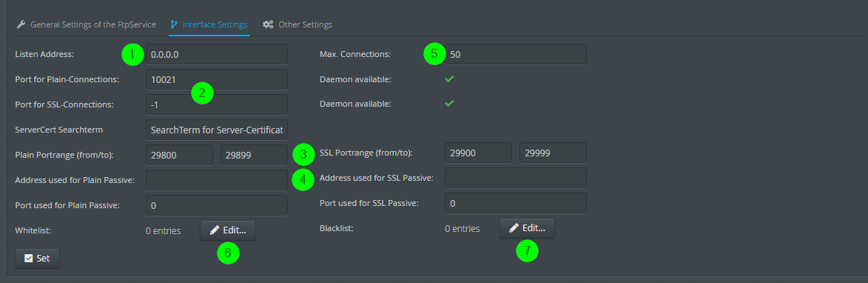Viewport: 868px width, 283px height.
Task: Click the wrench icon on General Settings tab
Action: tap(21, 24)
